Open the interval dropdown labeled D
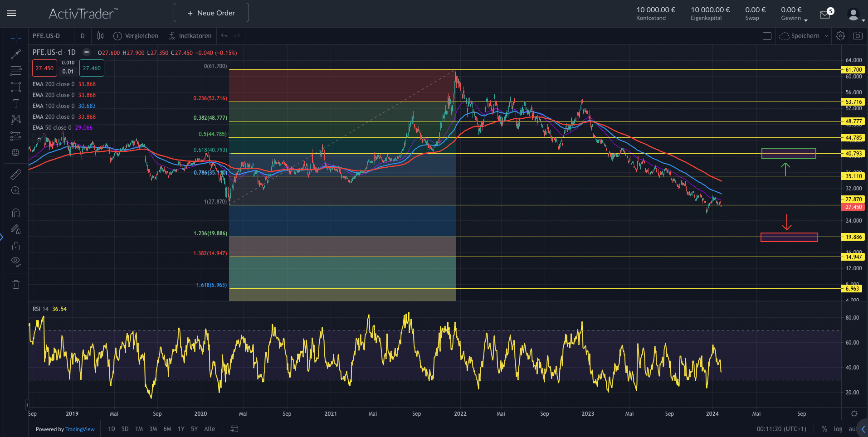Screen dimensions: 868x437 83,36
